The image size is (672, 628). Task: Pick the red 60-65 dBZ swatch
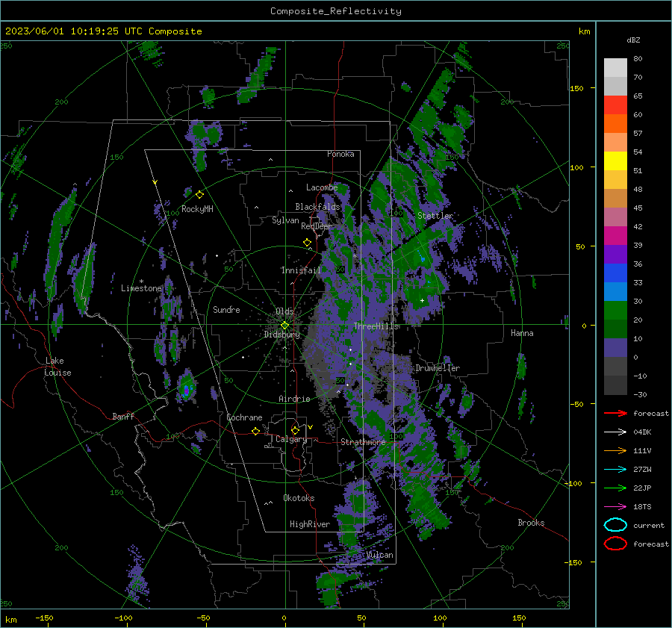click(615, 105)
